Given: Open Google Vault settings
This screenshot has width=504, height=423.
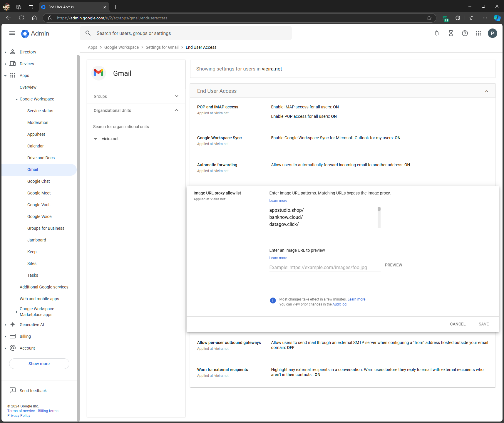Looking at the screenshot, I should (39, 205).
